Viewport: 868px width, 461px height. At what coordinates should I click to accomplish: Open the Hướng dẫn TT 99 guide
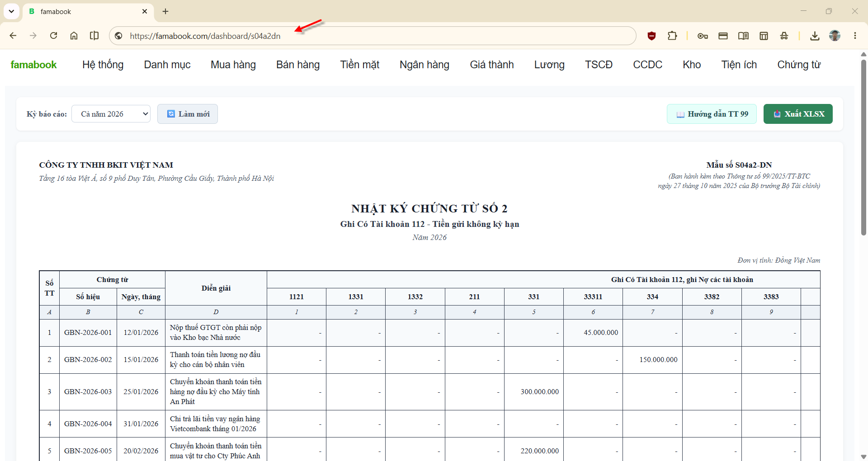pos(712,114)
